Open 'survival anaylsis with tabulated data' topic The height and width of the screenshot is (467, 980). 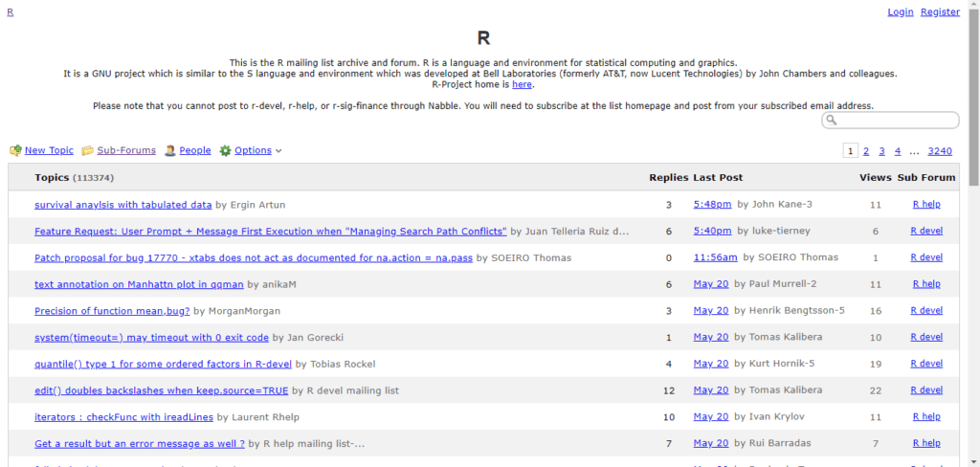[x=122, y=205]
